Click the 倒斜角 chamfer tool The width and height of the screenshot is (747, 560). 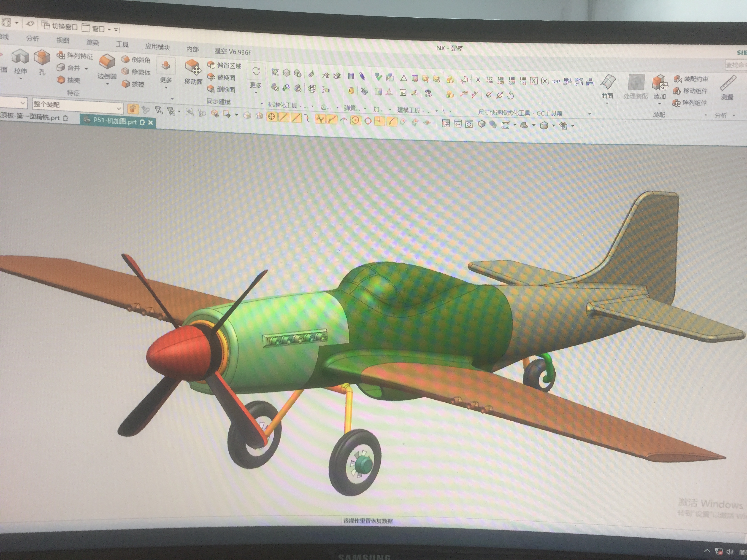point(136,60)
